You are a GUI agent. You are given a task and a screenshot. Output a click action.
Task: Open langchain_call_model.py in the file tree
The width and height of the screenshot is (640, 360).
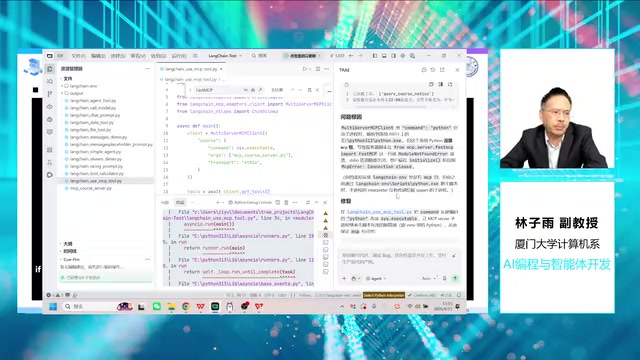tap(93, 108)
